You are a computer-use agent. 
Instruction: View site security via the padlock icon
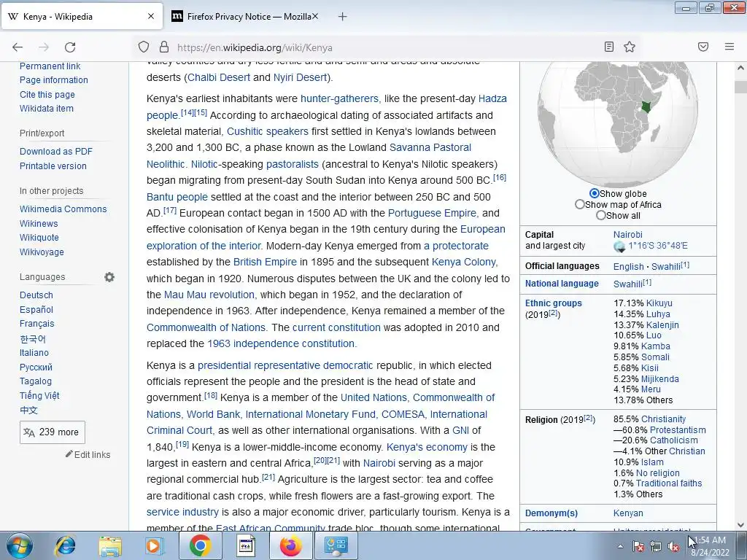click(x=164, y=47)
